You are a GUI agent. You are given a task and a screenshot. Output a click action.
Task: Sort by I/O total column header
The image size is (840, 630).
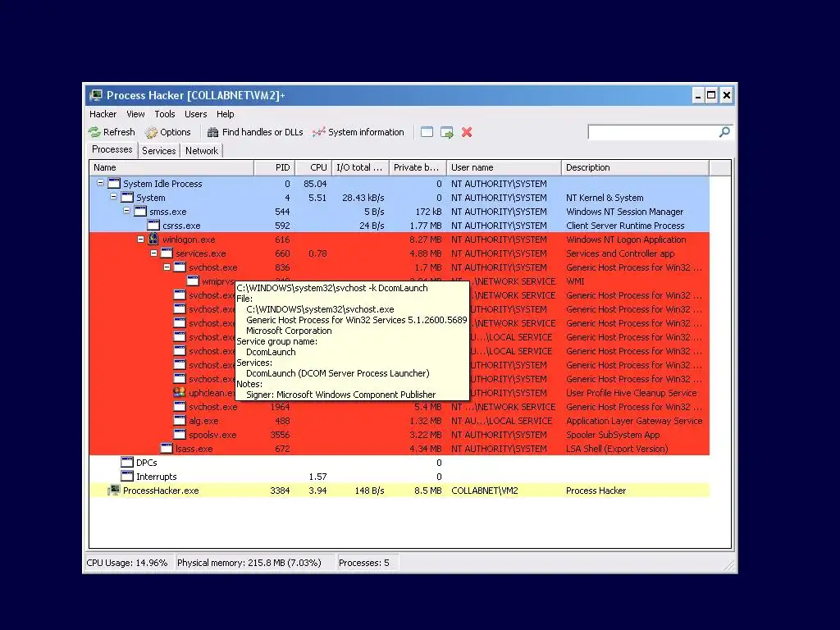pyautogui.click(x=361, y=167)
